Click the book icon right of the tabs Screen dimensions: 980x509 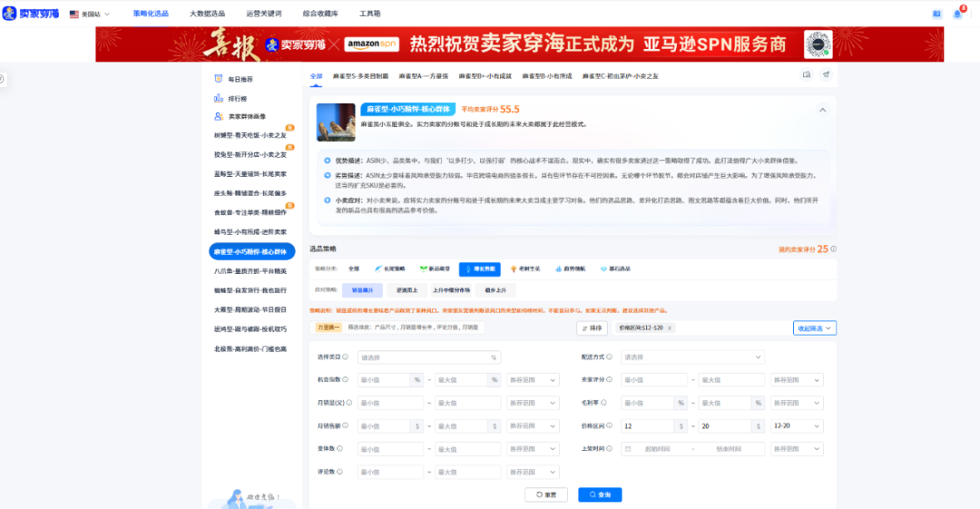[807, 75]
